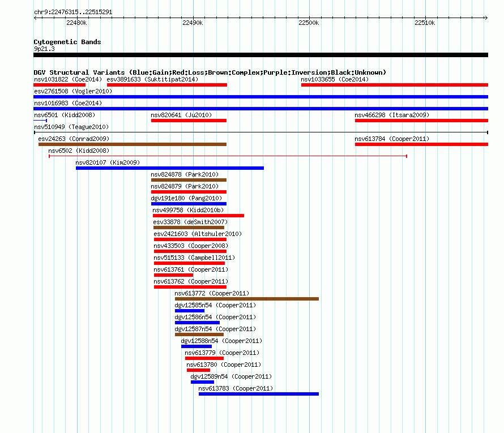Open the nsv499758 (Kidd2010b) variant

188,210
